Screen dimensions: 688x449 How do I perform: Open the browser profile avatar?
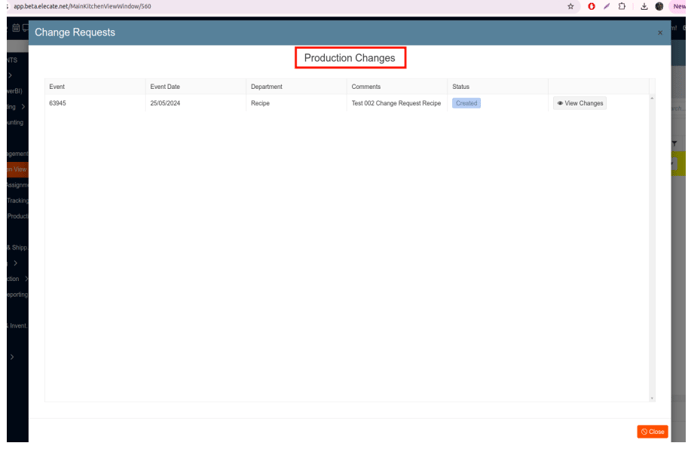tap(659, 6)
